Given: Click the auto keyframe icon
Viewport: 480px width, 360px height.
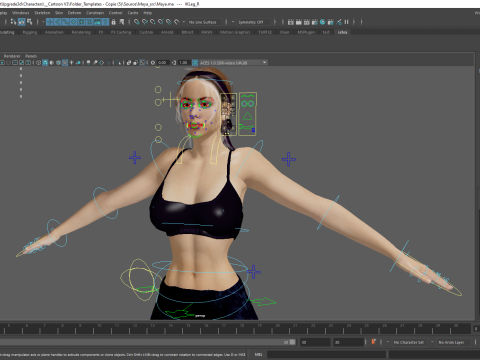Looking at the screenshot, I should [x=373, y=342].
